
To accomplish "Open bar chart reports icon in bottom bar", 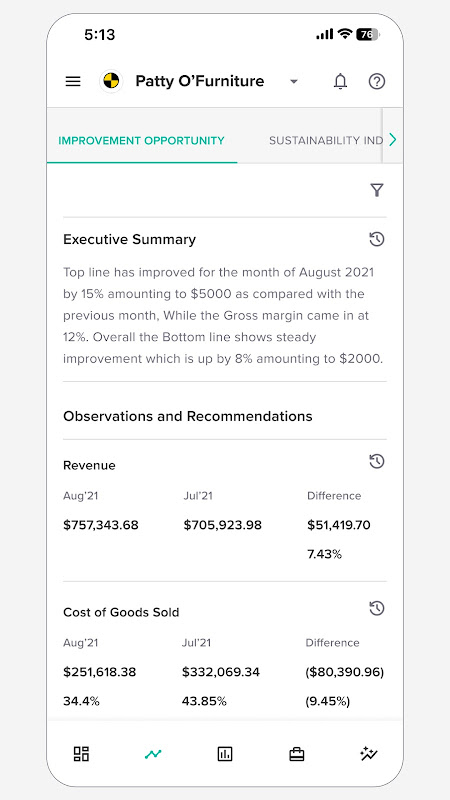I will [x=225, y=754].
